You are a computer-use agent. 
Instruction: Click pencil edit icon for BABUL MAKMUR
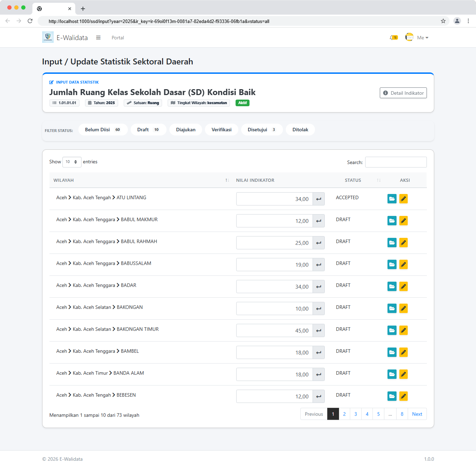coord(403,221)
